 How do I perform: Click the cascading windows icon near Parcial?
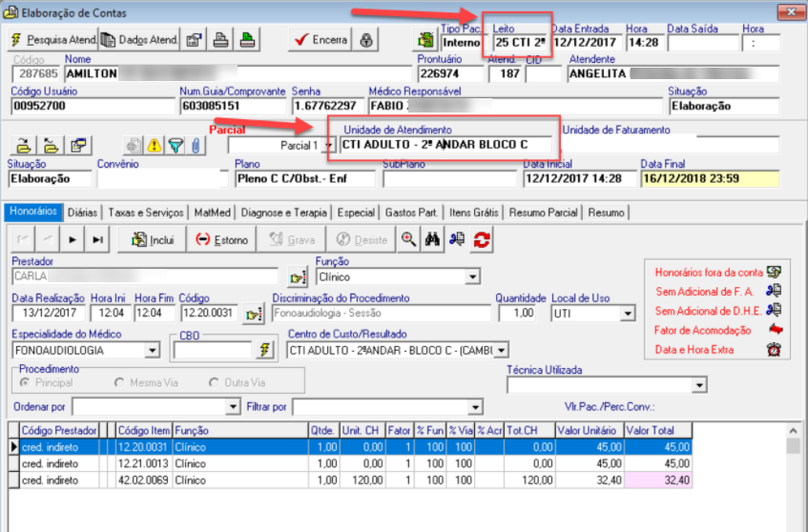[78, 146]
